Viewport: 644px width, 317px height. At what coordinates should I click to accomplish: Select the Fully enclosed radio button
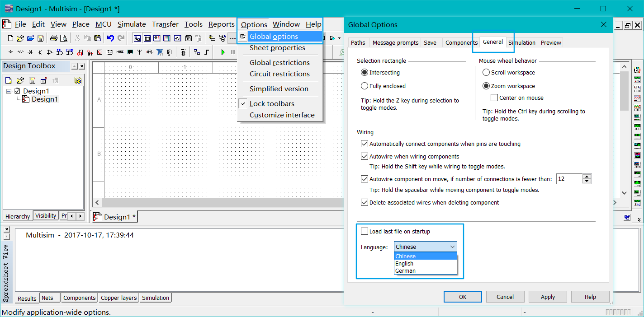pyautogui.click(x=365, y=86)
